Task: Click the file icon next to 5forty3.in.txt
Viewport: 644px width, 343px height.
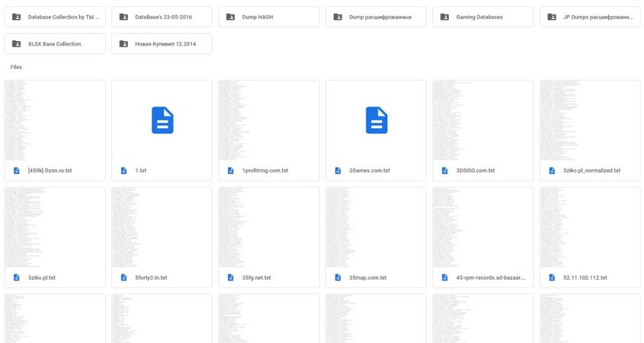Action: [x=123, y=277]
